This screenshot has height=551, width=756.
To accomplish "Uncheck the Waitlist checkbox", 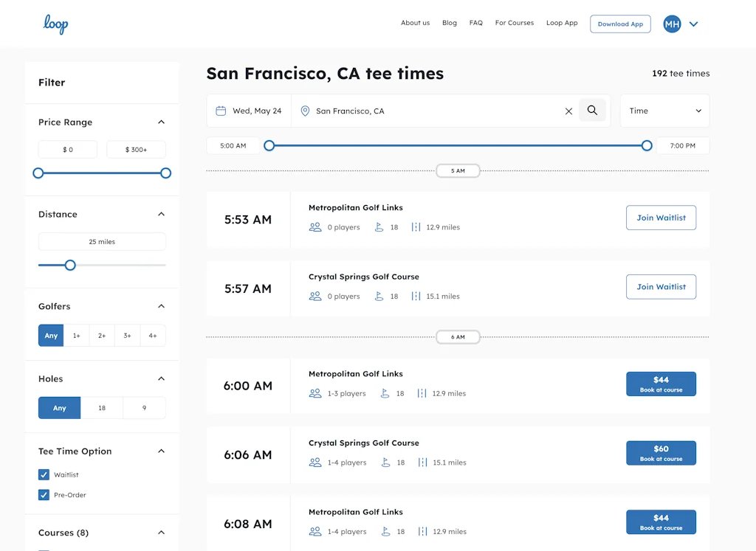I will [44, 475].
